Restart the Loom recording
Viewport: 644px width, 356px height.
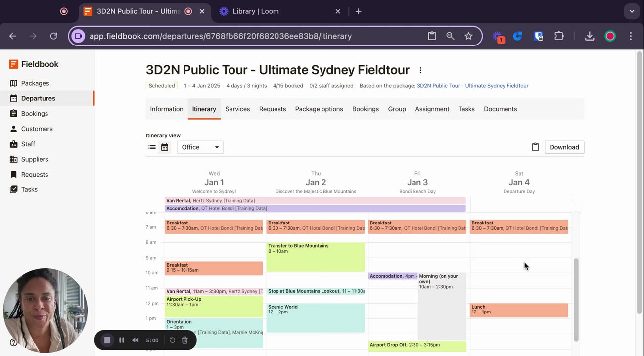click(x=172, y=340)
